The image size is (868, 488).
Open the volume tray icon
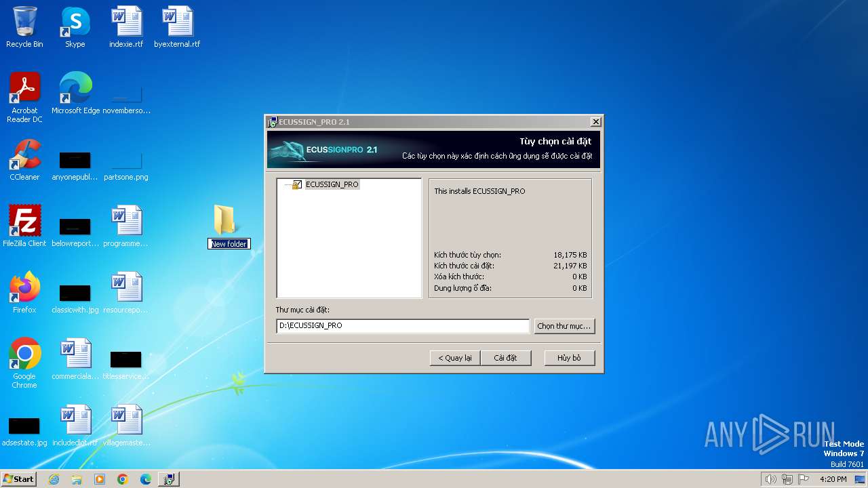[770, 479]
